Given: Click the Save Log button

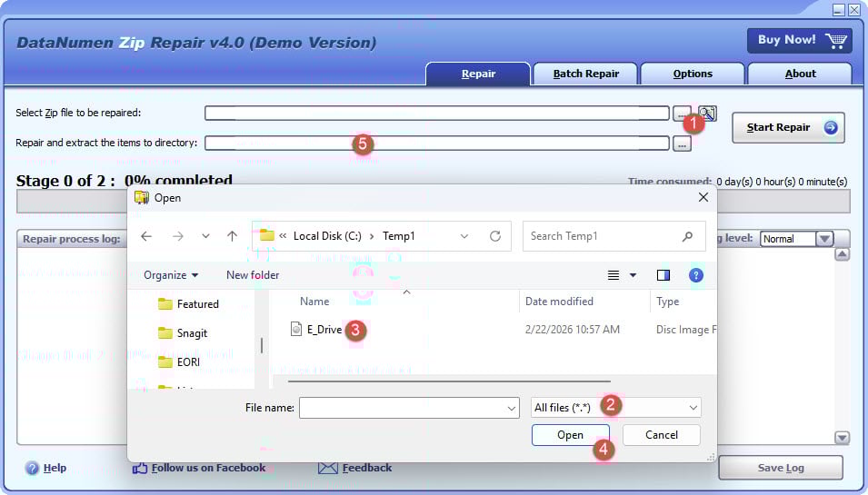Looking at the screenshot, I should (781, 468).
